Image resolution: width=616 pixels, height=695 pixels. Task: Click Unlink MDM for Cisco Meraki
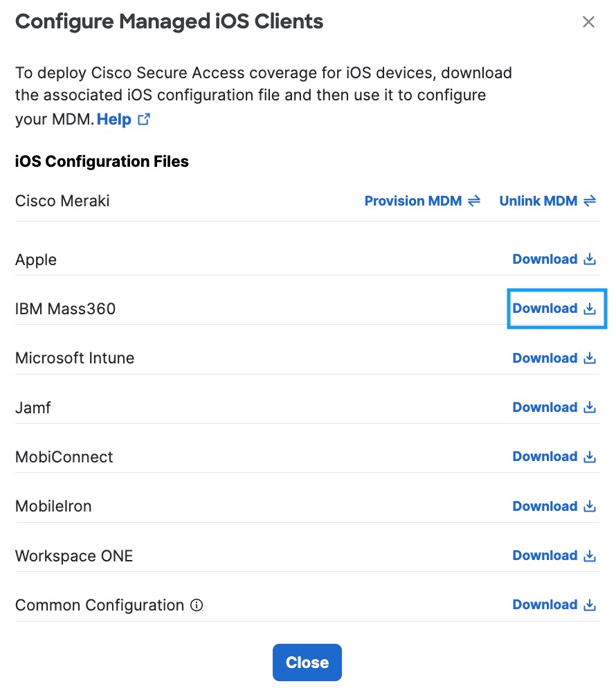coord(547,201)
